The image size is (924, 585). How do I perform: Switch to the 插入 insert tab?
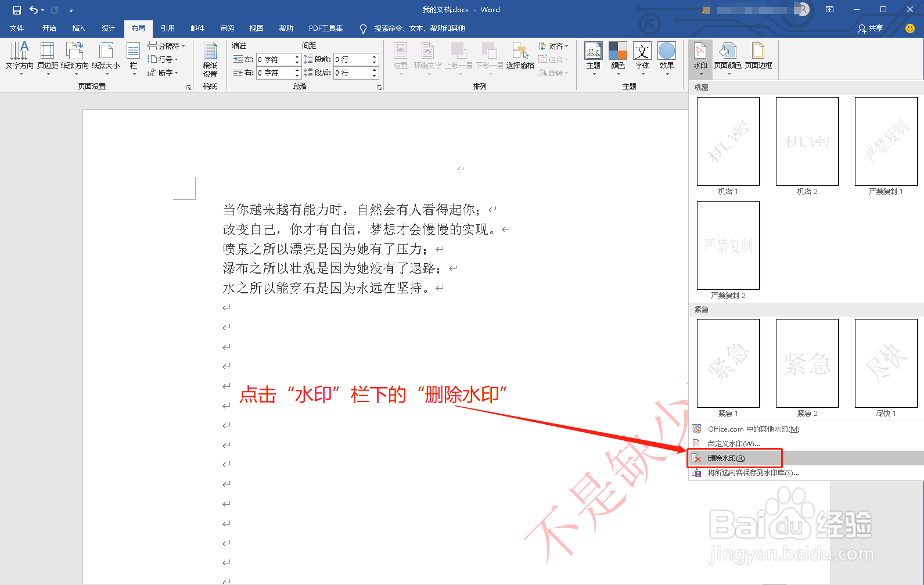(x=78, y=28)
